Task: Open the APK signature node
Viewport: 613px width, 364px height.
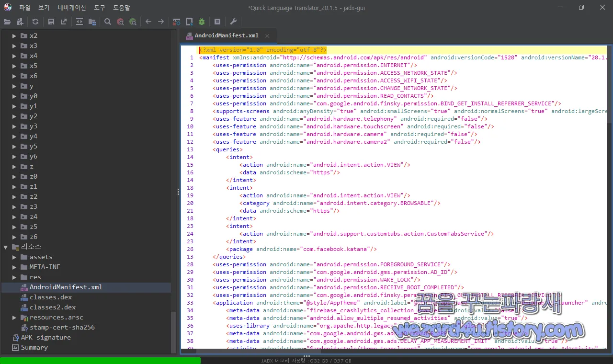Action: tap(45, 338)
